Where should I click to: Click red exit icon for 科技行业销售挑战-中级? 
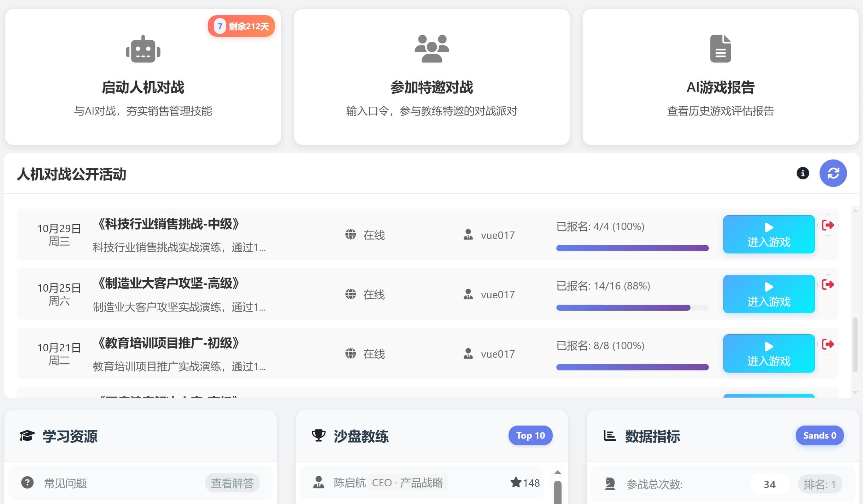coord(828,225)
